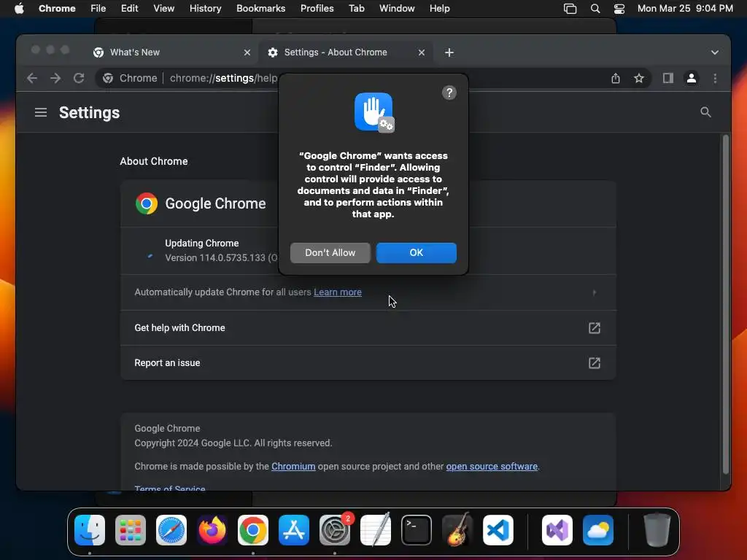Open the Settings hamburger menu

[x=41, y=112]
